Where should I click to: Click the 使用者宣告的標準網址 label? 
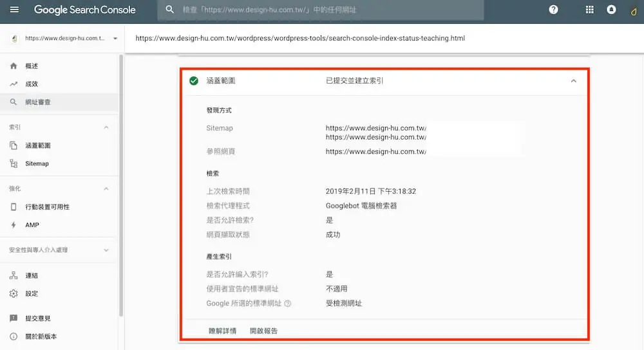[x=242, y=289]
